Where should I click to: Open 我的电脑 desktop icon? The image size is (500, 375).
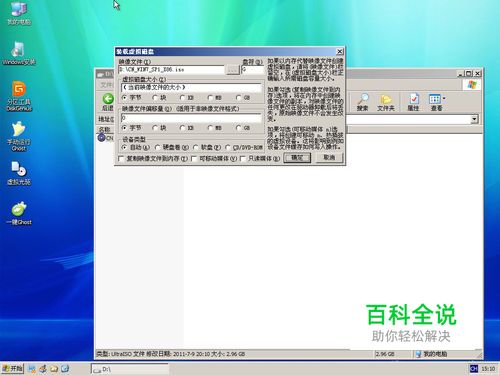[x=19, y=13]
